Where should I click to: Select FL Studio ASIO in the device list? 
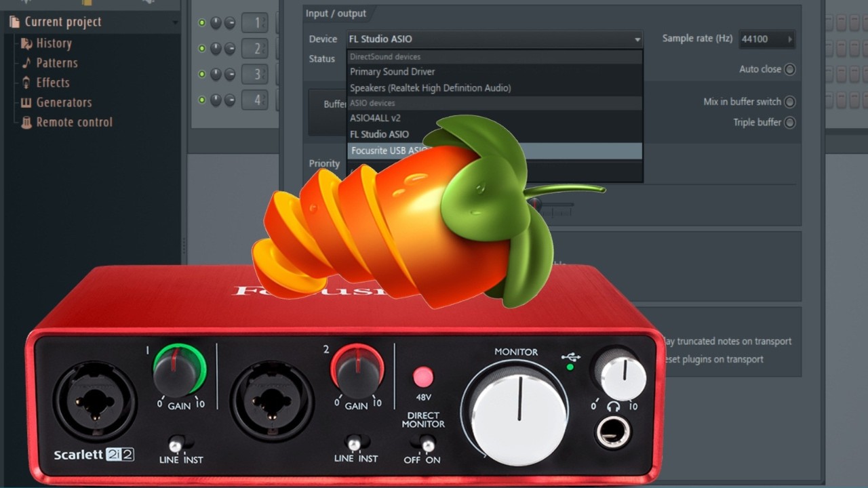[x=494, y=134]
